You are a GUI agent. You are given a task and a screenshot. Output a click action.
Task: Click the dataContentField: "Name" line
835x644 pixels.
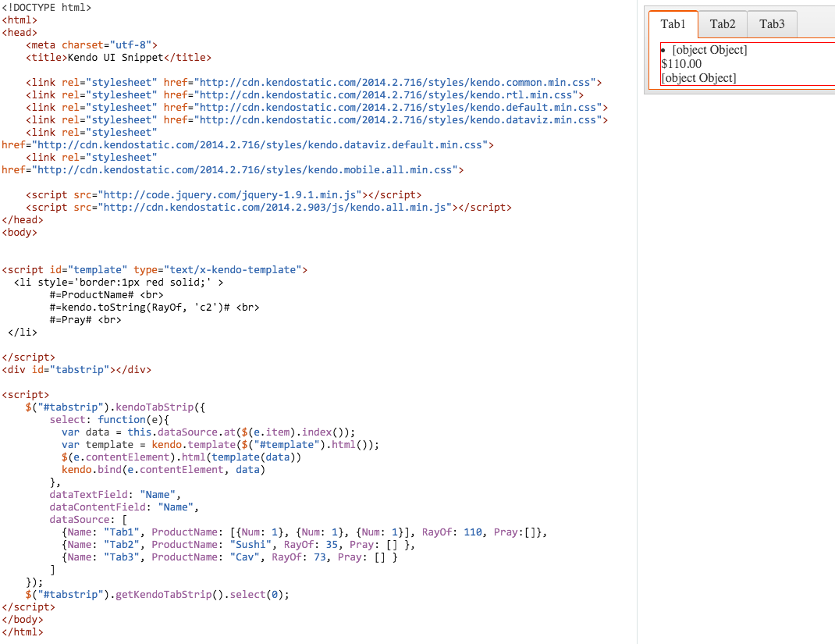tap(124, 507)
